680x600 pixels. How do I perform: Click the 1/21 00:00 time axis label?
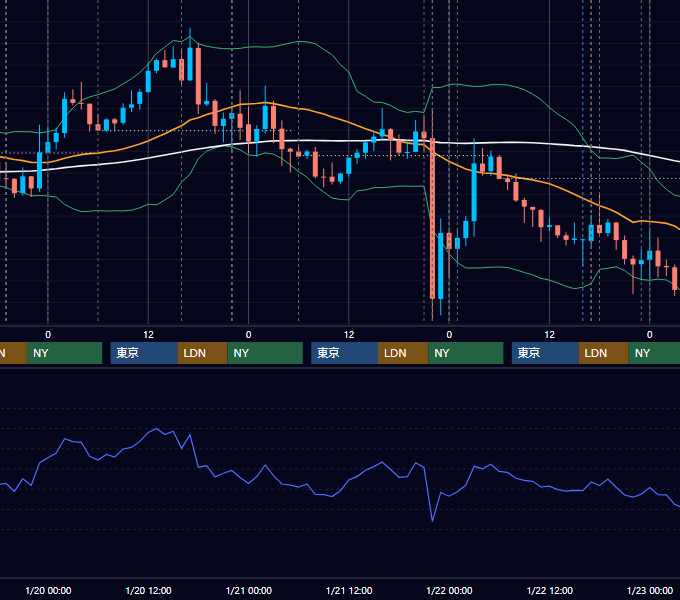[x=248, y=590]
